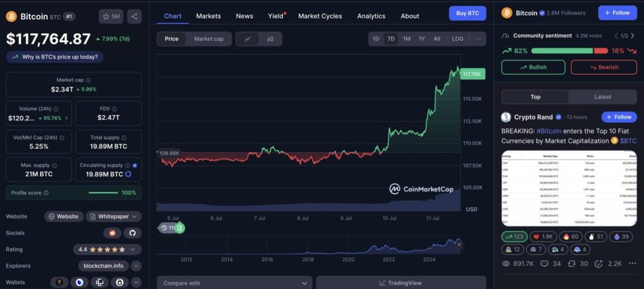This screenshot has width=644, height=289.
Task: Switch feed to Latest posts
Action: click(602, 97)
